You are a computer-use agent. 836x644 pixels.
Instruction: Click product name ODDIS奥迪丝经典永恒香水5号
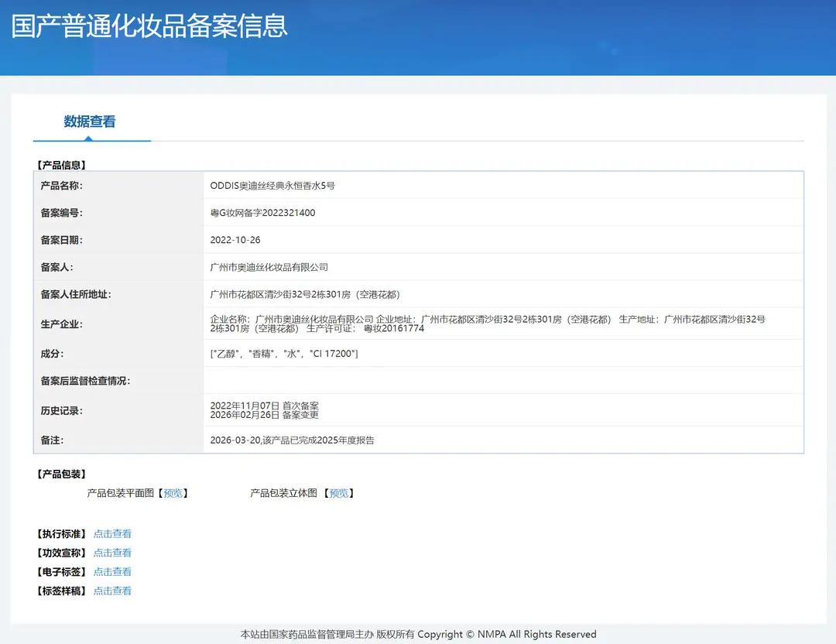tap(272, 186)
